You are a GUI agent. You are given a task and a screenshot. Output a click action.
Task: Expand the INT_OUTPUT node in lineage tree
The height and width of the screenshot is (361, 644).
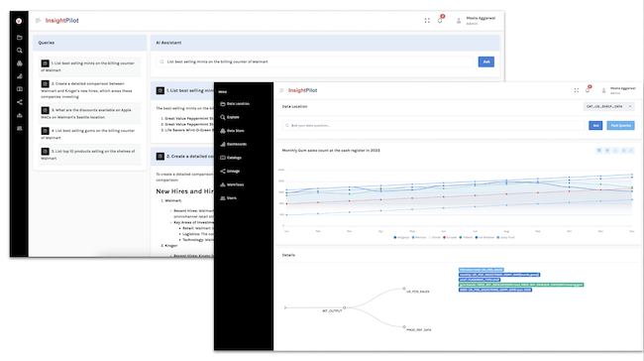click(x=345, y=307)
